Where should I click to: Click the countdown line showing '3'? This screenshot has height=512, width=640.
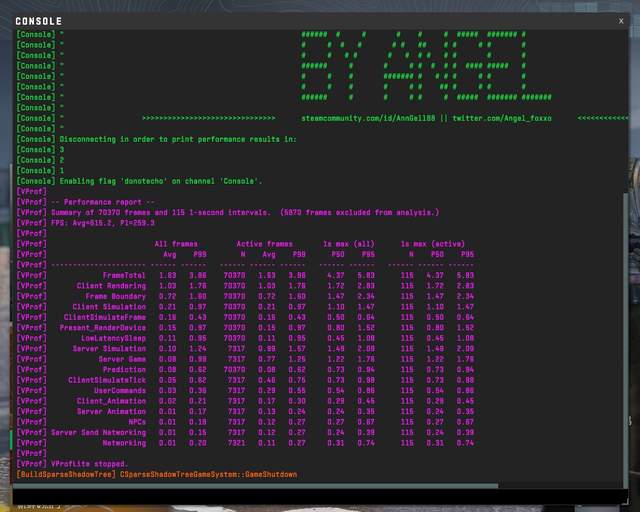coord(62,150)
